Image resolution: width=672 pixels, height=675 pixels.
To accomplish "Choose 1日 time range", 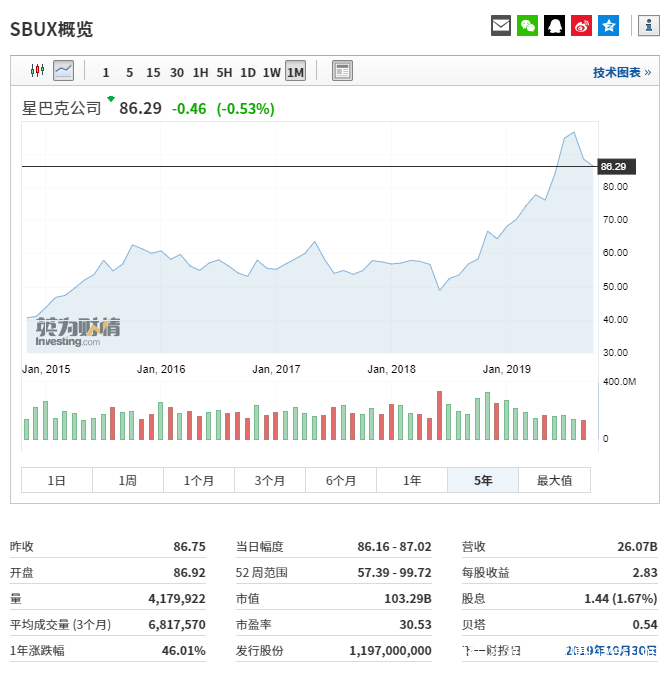I will pos(57,480).
